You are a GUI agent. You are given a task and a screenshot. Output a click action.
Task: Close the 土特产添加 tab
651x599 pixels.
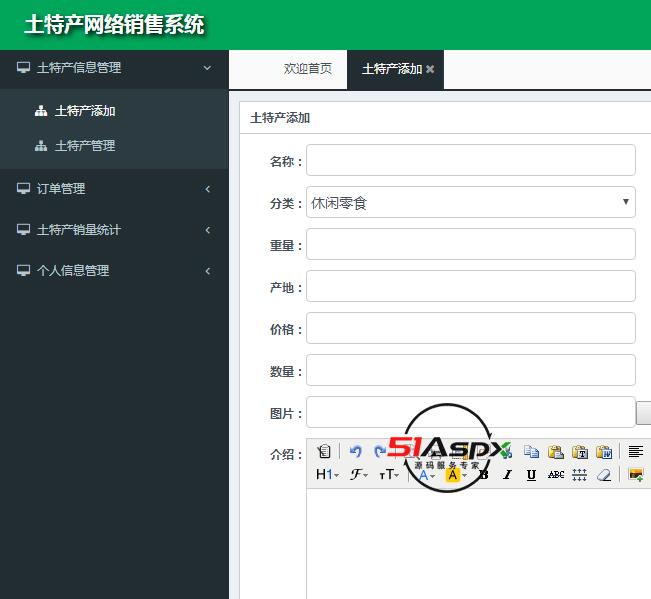pos(430,69)
